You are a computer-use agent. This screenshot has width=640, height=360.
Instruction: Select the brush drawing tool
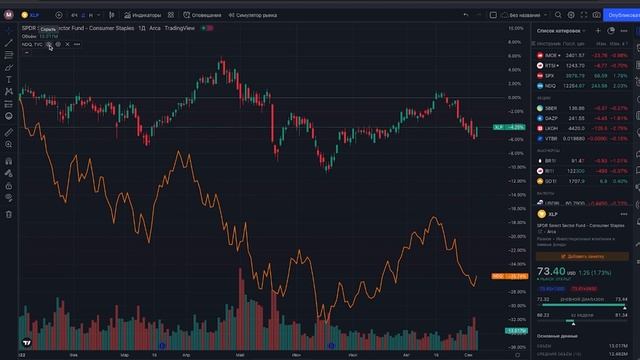(9, 67)
